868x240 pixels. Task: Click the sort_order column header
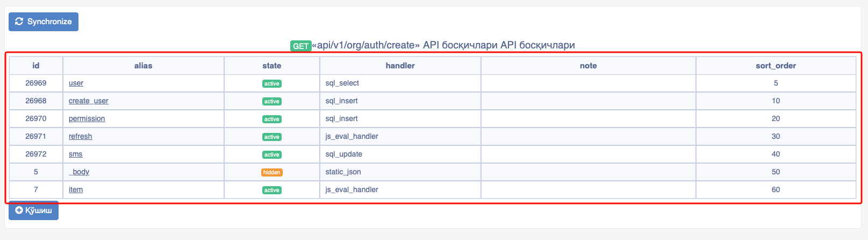(x=776, y=66)
